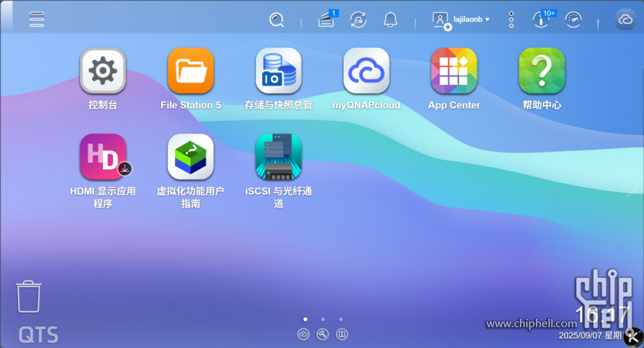Open the recycle bin trash icon
644x348 pixels.
29,296
